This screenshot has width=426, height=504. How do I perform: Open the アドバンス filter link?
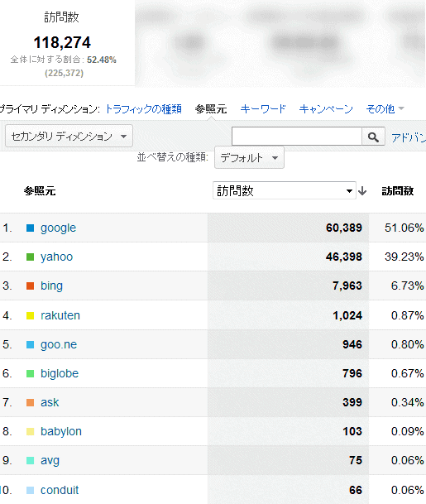[409, 137]
